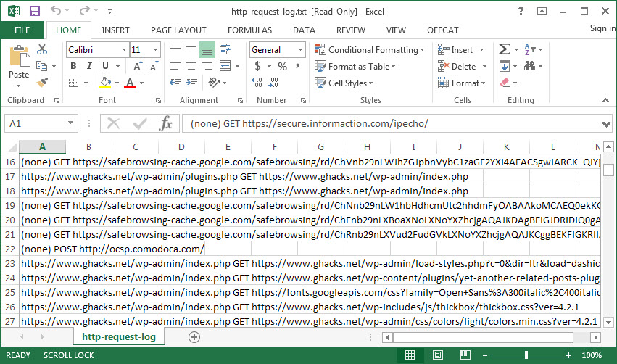617x364 pixels.
Task: Toggle italic formatting
Action: pyautogui.click(x=89, y=66)
